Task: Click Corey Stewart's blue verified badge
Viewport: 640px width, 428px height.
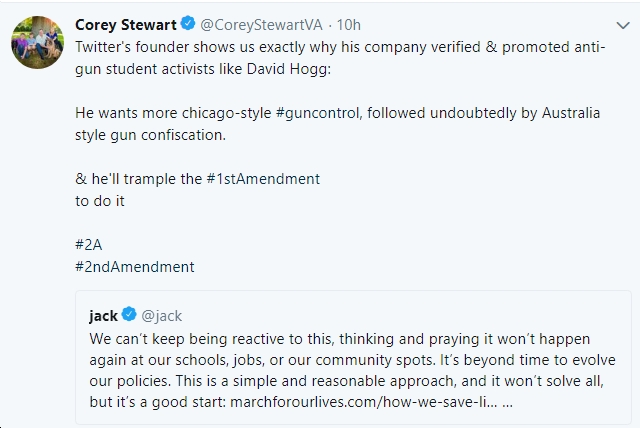Action: 188,23
